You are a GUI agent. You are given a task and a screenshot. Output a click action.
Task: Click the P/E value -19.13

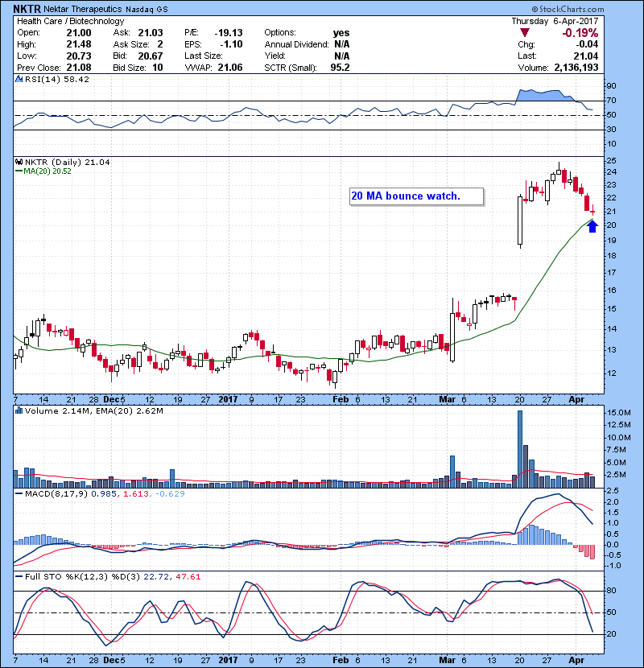coord(229,33)
